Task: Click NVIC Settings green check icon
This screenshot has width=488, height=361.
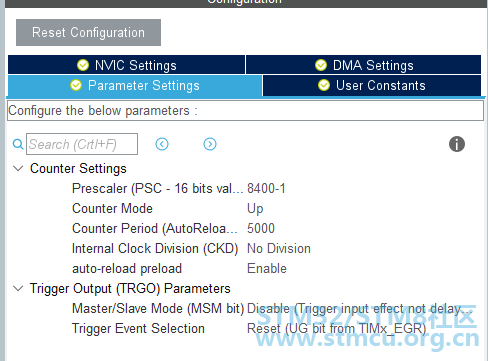Action: click(83, 65)
